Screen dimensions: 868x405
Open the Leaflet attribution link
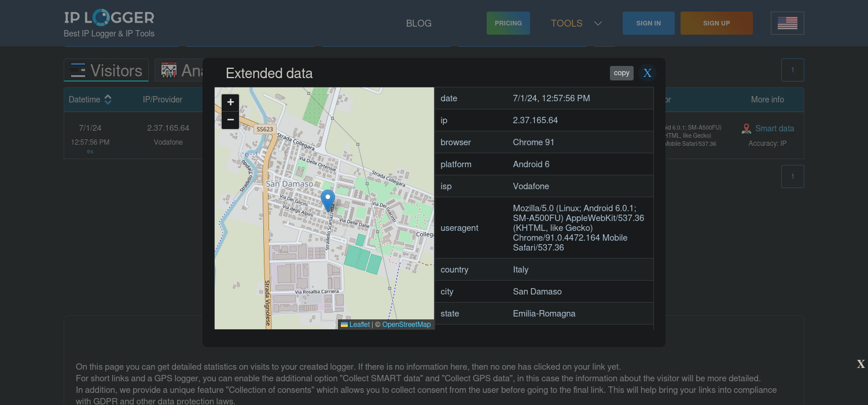(x=359, y=325)
